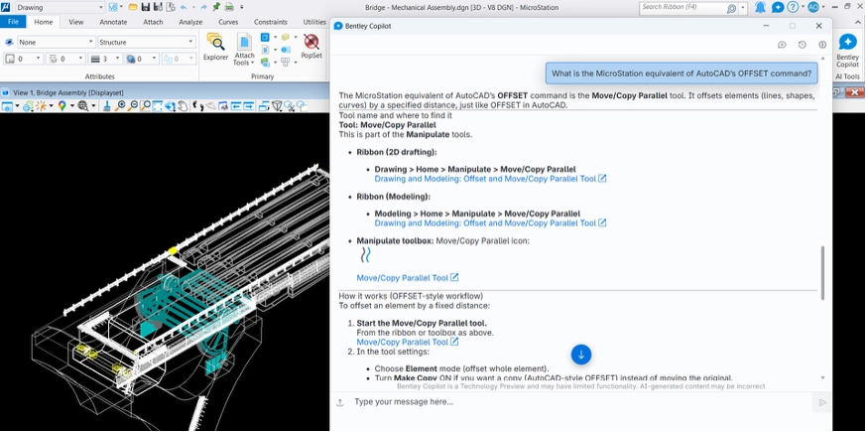
Task: Expand the Search Ribbon dropdown arrow
Action: pos(743,8)
